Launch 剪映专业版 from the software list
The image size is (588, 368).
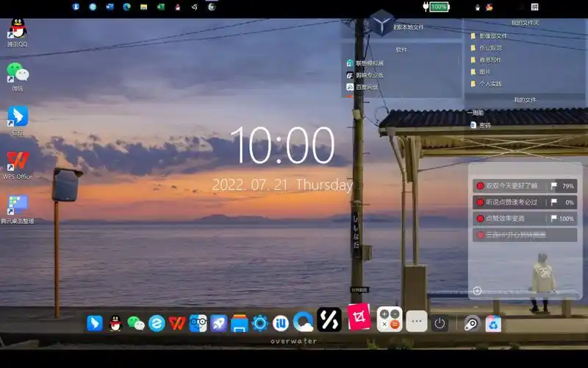[x=369, y=75]
